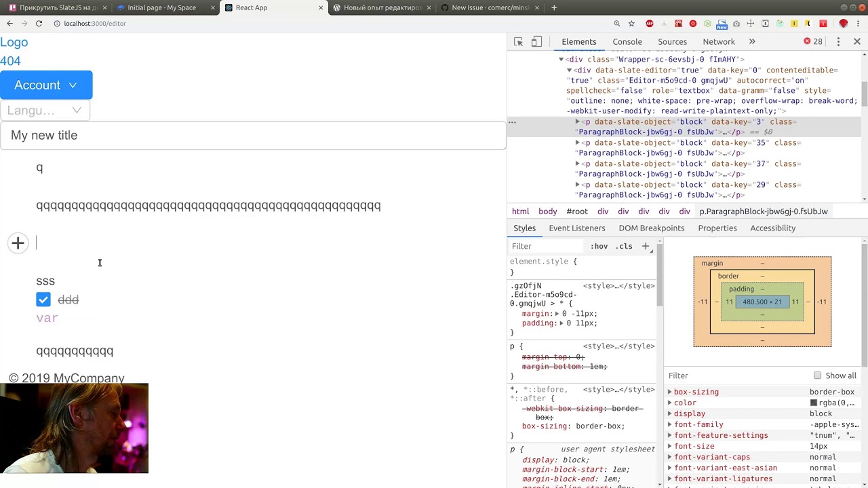Expand the paragraph node with data-key 37
This screenshot has height=488, width=868.
click(x=578, y=164)
